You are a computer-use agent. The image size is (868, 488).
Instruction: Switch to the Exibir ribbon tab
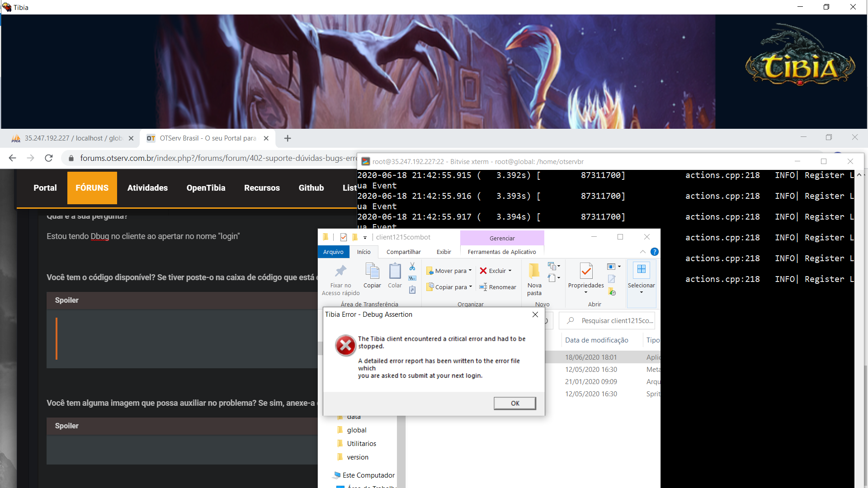443,252
